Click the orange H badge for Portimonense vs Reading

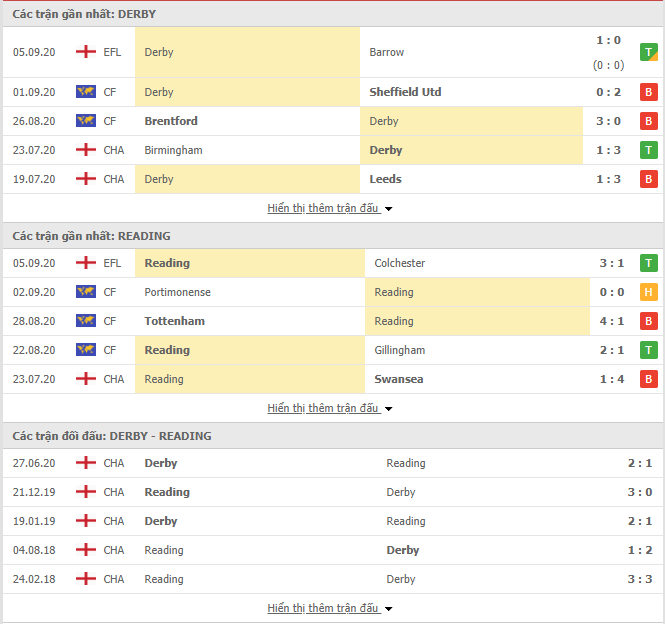[648, 292]
